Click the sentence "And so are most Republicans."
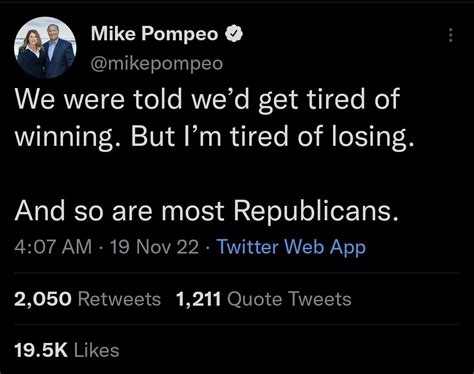 coord(207,211)
